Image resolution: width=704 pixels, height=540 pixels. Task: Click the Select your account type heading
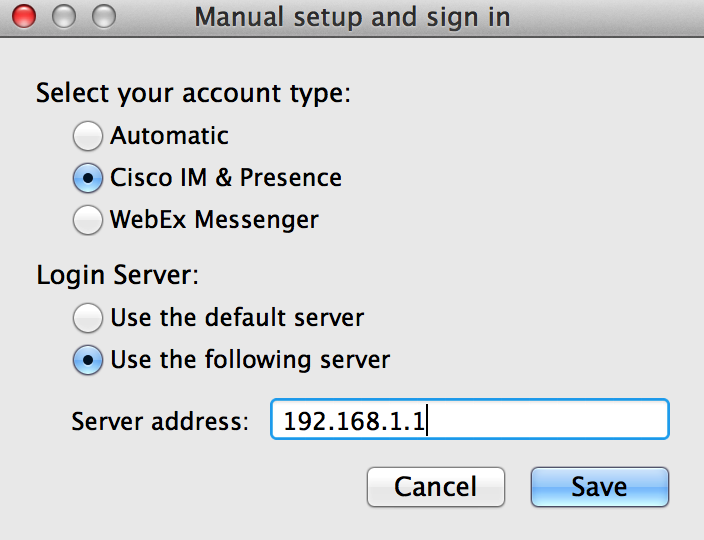point(193,93)
